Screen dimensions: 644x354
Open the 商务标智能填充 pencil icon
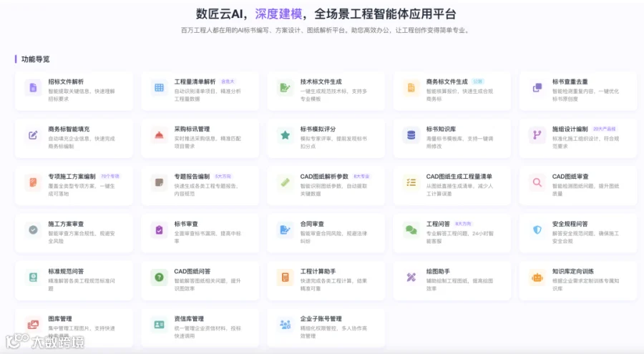(x=33, y=135)
